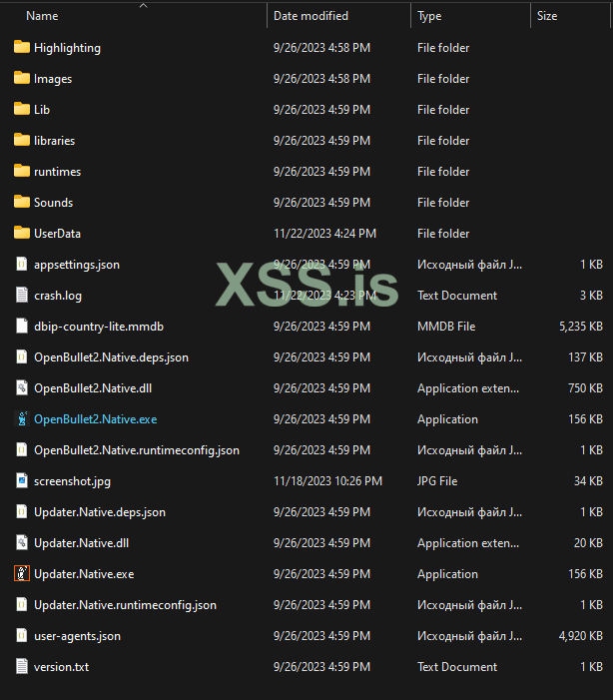Select the Updater.Native.deps.json file name
Screen dimensions: 613x700
(100, 512)
